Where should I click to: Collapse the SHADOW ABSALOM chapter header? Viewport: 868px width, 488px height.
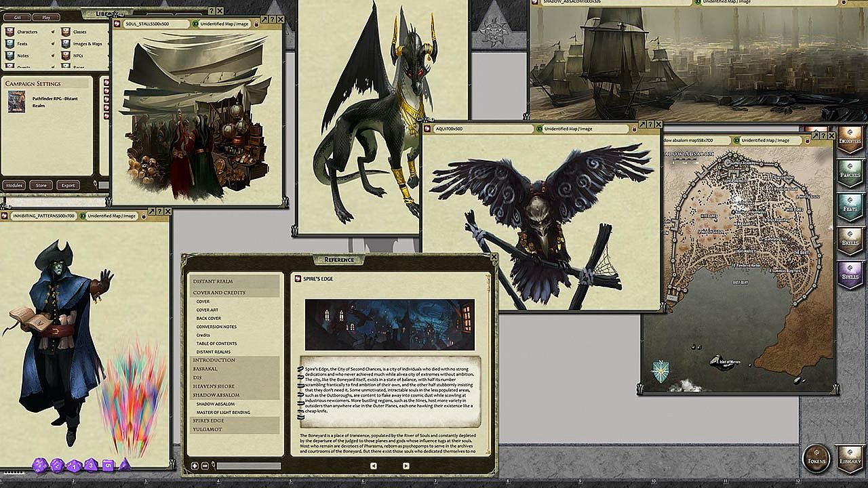pyautogui.click(x=235, y=395)
